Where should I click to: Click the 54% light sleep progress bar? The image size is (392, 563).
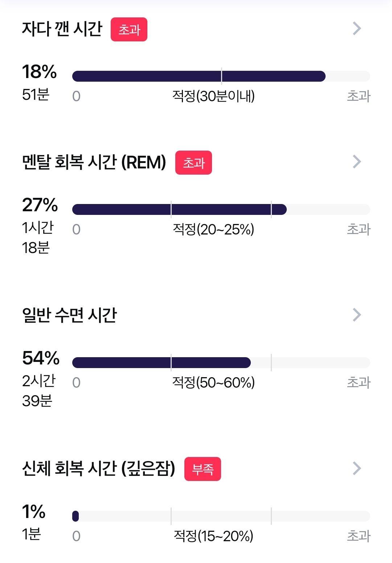221,363
